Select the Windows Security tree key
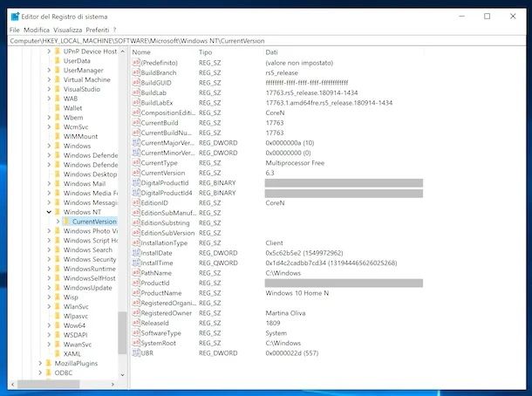Viewport: 532px width, 396px height. pos(90,259)
